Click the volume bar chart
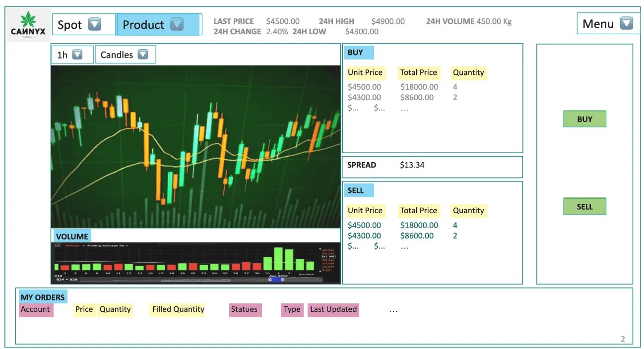Screen dimensions: 644x349 pos(195,263)
